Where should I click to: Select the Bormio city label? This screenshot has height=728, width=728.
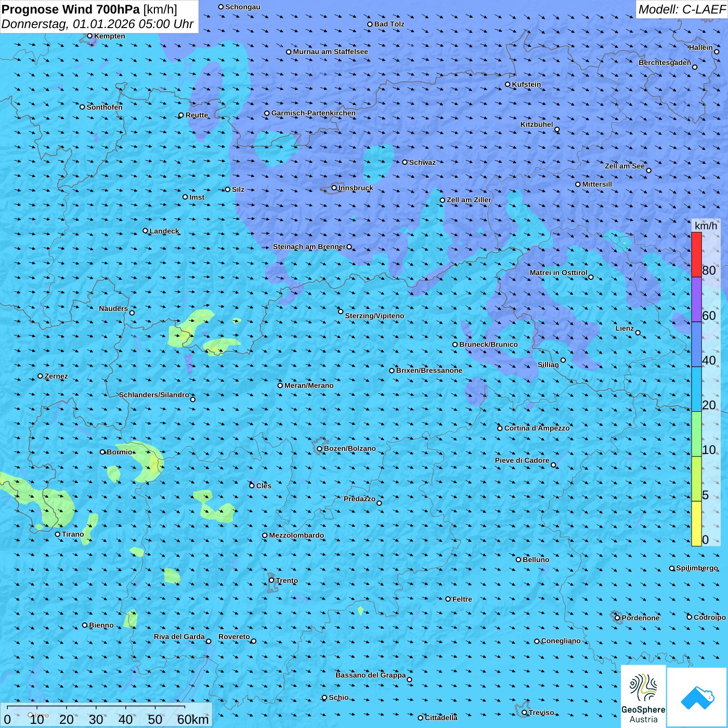point(120,452)
